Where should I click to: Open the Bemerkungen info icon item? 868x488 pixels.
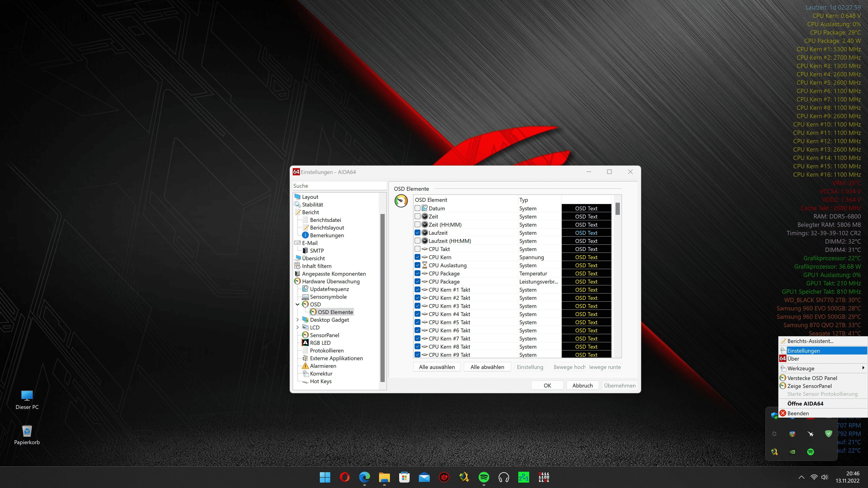tap(305, 235)
